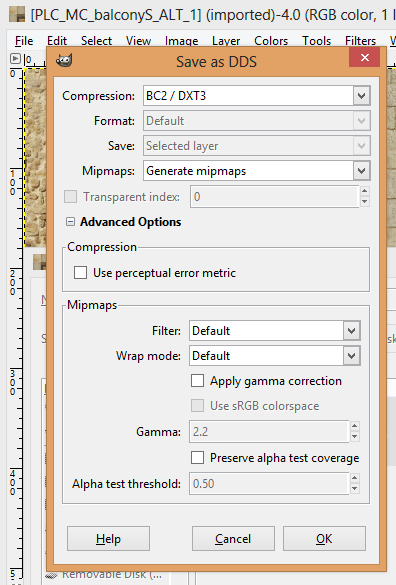Toggle Use sRGB colorspace checkbox
The height and width of the screenshot is (585, 396).
(197, 406)
